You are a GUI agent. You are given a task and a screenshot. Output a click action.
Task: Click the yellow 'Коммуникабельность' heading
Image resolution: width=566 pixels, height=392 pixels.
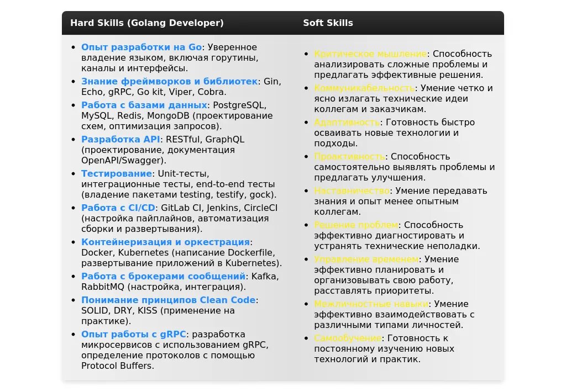click(364, 88)
